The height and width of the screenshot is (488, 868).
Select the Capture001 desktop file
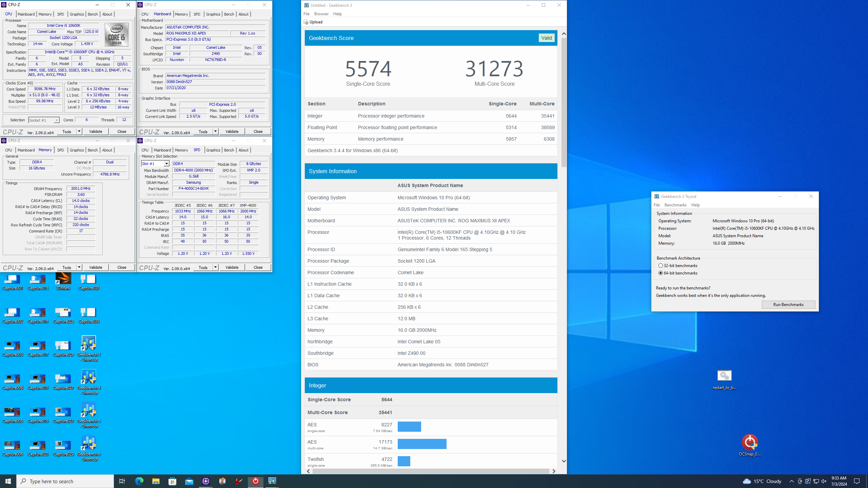13,282
